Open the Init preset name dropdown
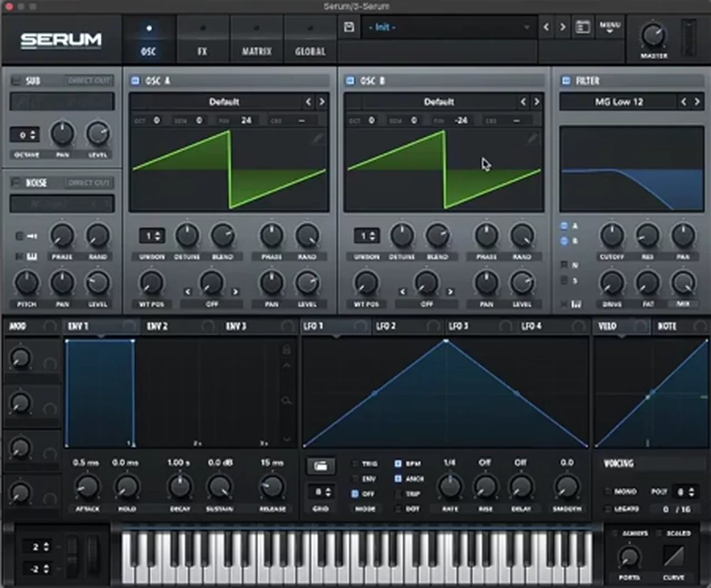 tap(448, 27)
